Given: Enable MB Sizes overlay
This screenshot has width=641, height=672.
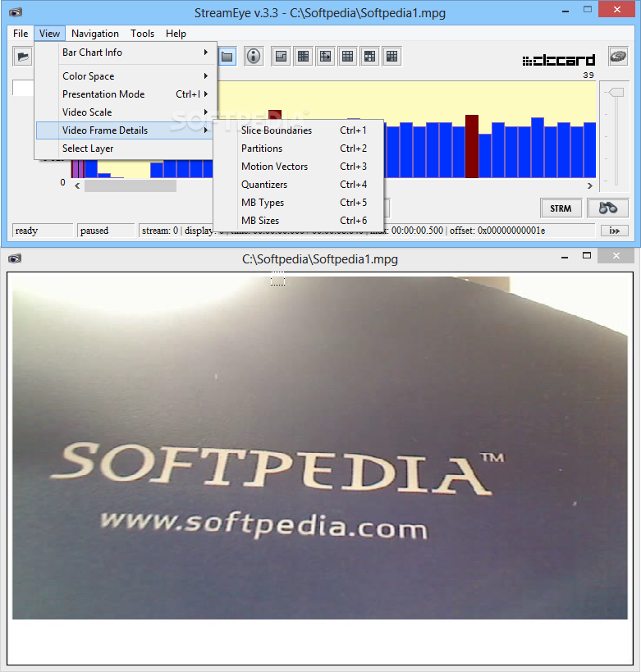Looking at the screenshot, I should tap(299, 220).
